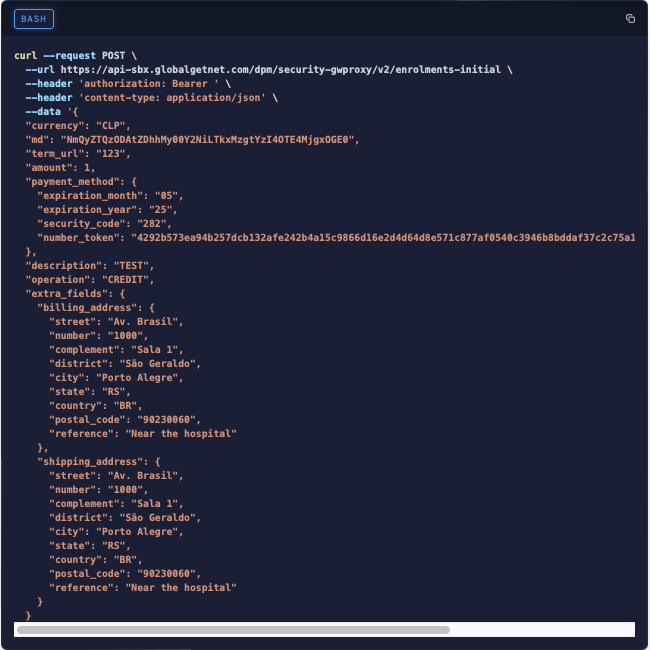Click the "security_code": "282" line

(x=104, y=224)
